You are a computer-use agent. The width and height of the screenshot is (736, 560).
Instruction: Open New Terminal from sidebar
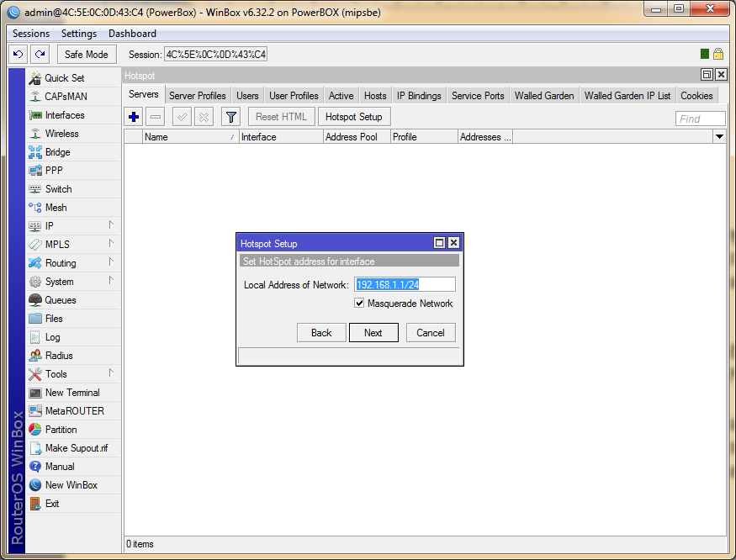click(71, 393)
